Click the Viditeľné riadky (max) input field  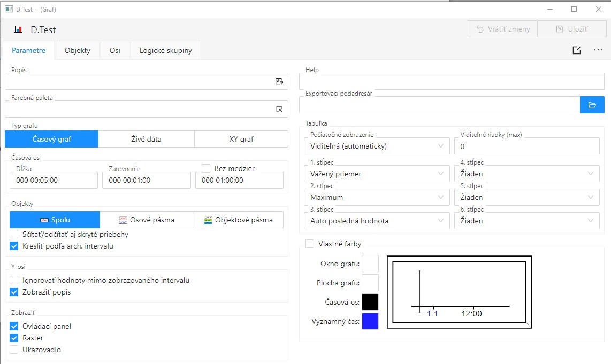(526, 146)
